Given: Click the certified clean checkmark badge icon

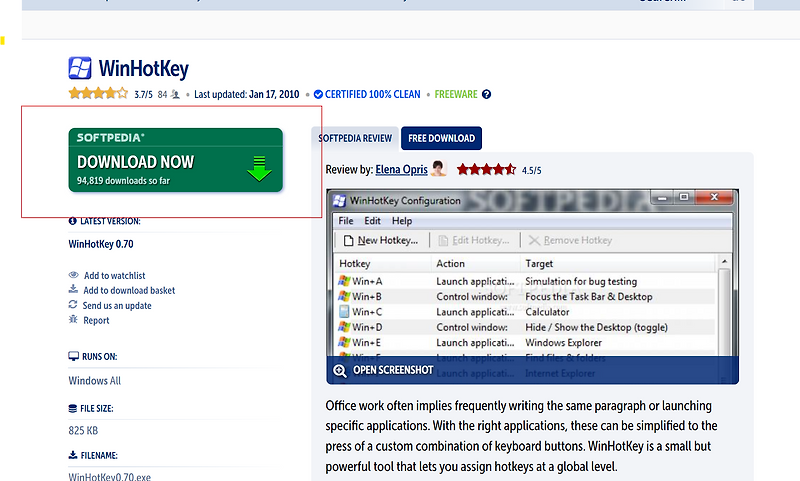Looking at the screenshot, I should click(318, 94).
